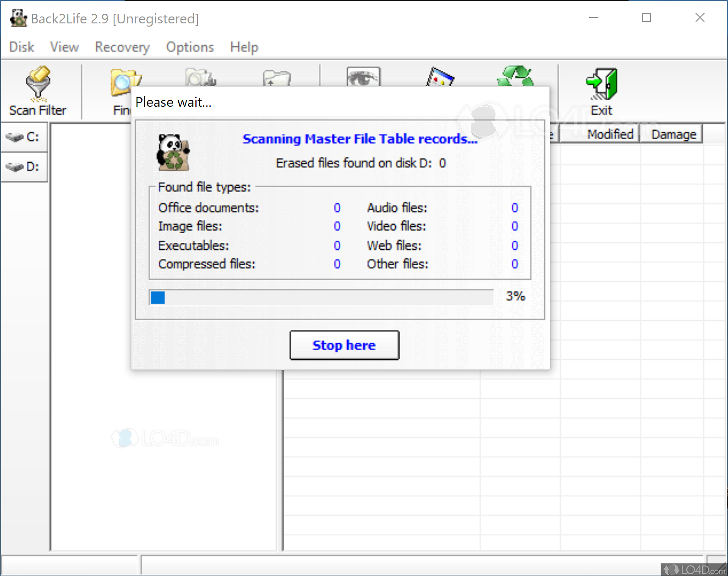Stop the scan with Stop here
This screenshot has height=576, width=728.
click(x=344, y=345)
